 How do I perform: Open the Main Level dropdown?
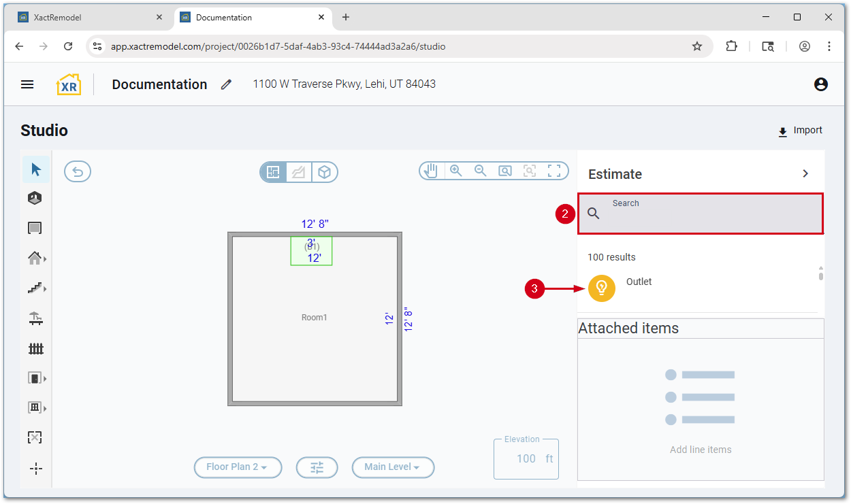pos(393,467)
